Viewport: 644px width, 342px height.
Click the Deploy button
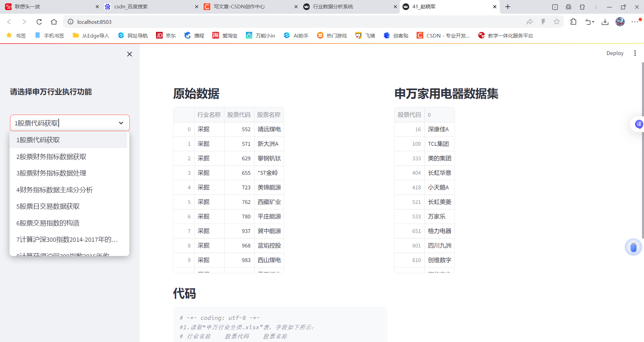[x=614, y=53]
